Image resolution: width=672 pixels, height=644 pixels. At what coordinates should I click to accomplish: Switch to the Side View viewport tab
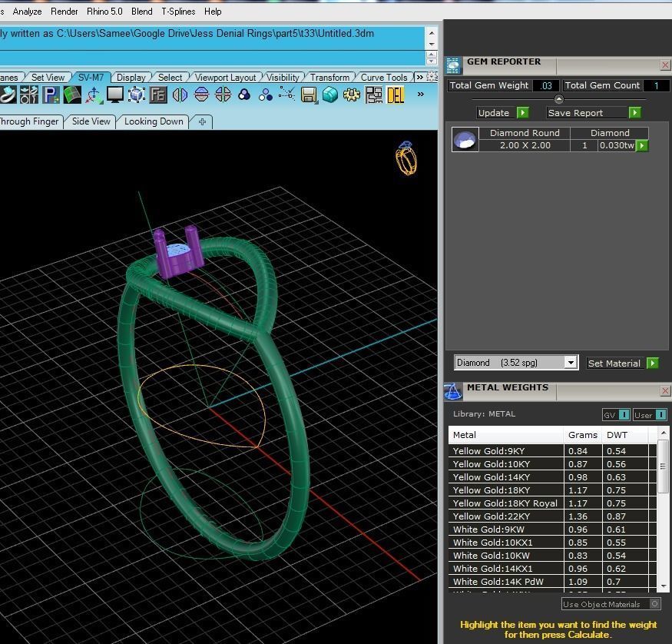91,121
